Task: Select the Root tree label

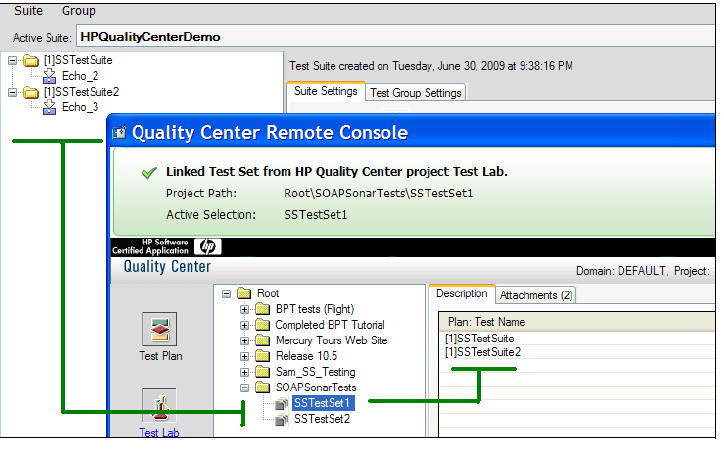Action: (268, 293)
